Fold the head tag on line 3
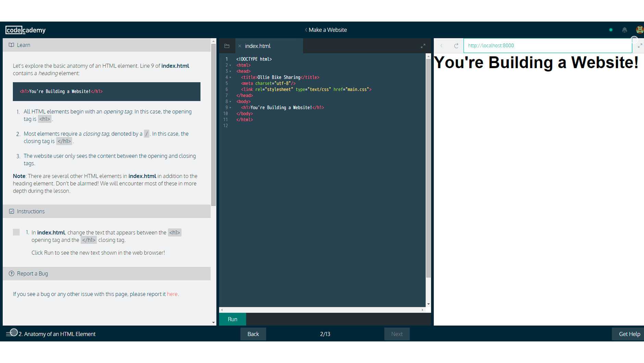Screen dimensions: 644x363 pos(230,72)
